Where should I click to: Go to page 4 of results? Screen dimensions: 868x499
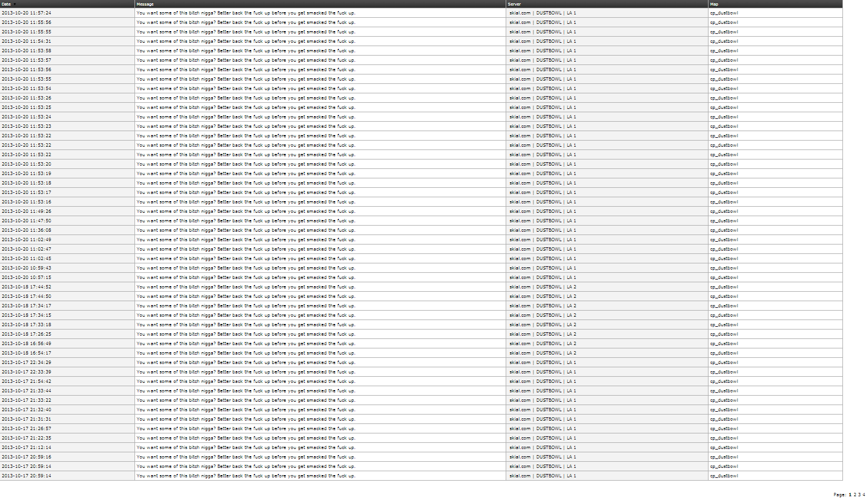click(x=864, y=495)
